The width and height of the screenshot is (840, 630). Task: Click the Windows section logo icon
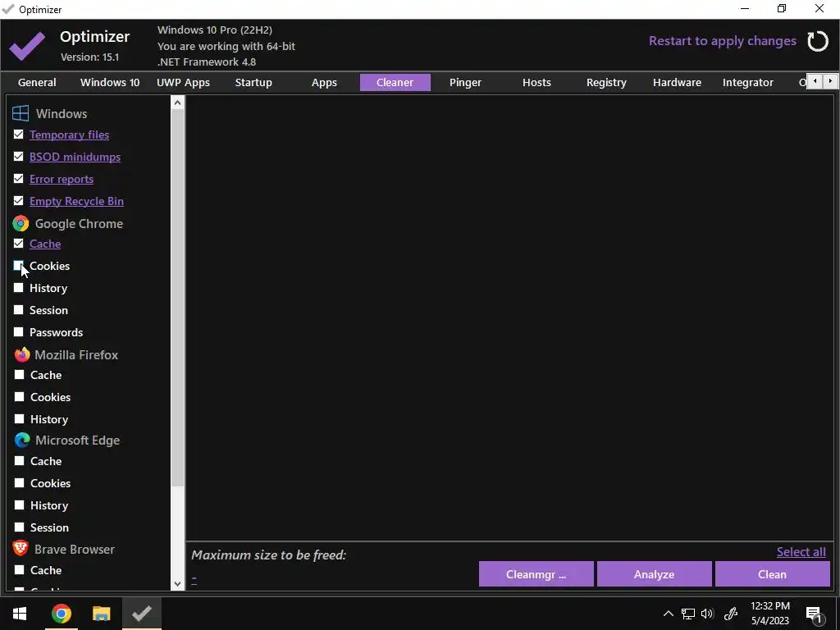[21, 113]
